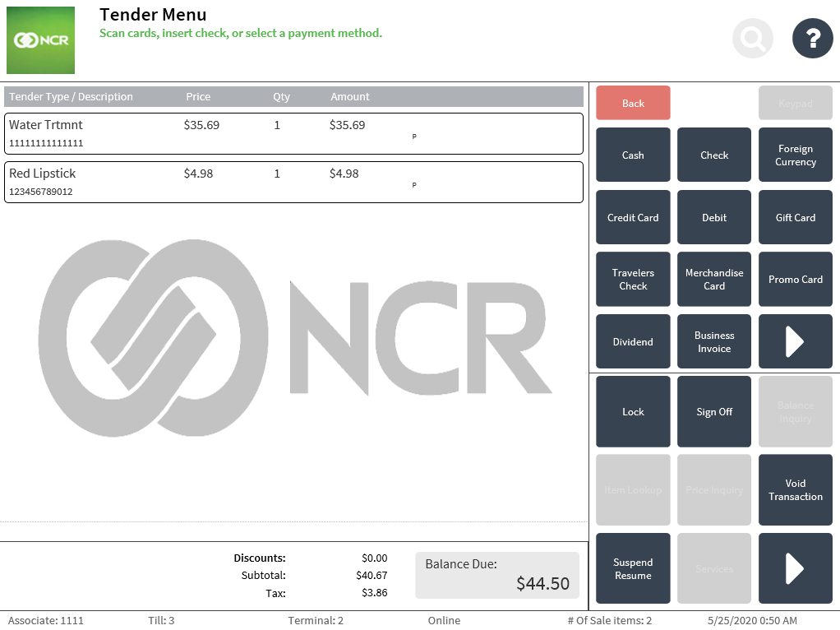This screenshot has width=840, height=630.
Task: Show more functions with the bottom arrow
Action: pos(795,568)
